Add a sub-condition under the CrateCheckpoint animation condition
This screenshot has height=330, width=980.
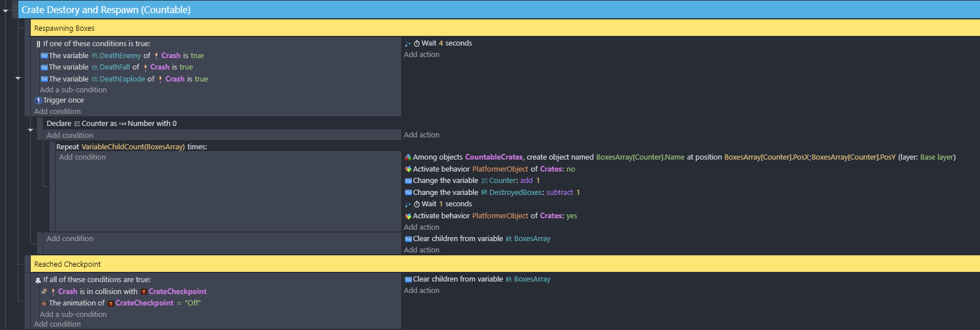[x=73, y=315]
